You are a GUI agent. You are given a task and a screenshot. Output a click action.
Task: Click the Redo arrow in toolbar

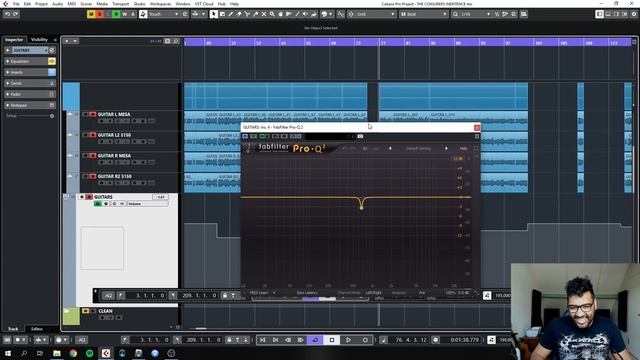[x=16, y=14]
